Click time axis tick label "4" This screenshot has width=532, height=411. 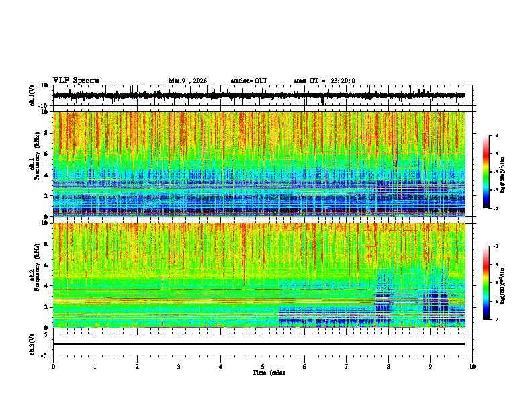pyautogui.click(x=221, y=367)
